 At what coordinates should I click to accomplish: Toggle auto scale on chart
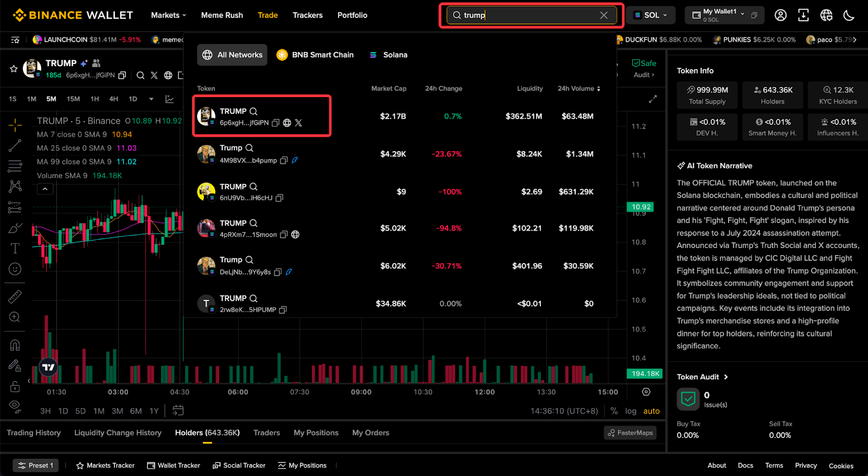tap(652, 411)
